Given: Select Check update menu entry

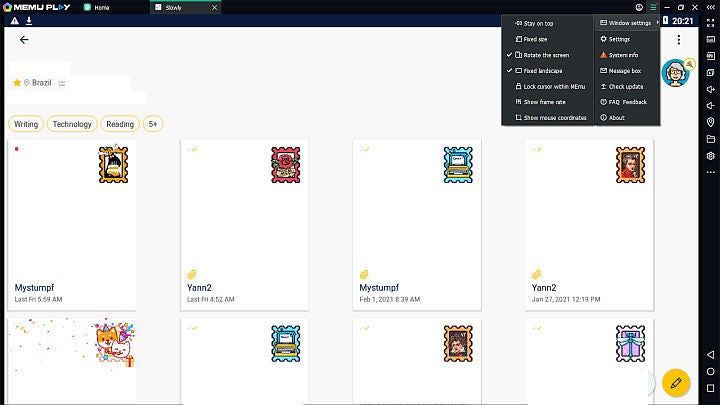Looking at the screenshot, I should [x=627, y=86].
